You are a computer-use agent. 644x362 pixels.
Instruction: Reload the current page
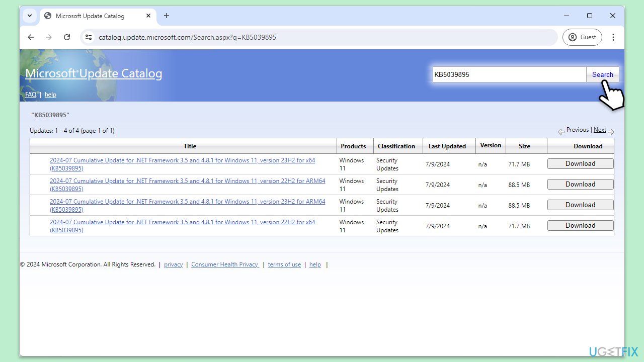pyautogui.click(x=67, y=37)
